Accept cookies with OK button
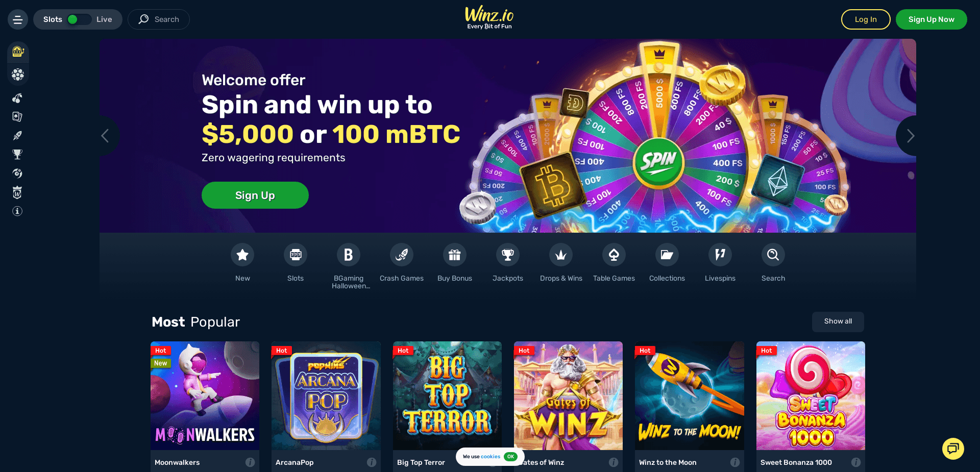This screenshot has height=472, width=980. tap(510, 457)
